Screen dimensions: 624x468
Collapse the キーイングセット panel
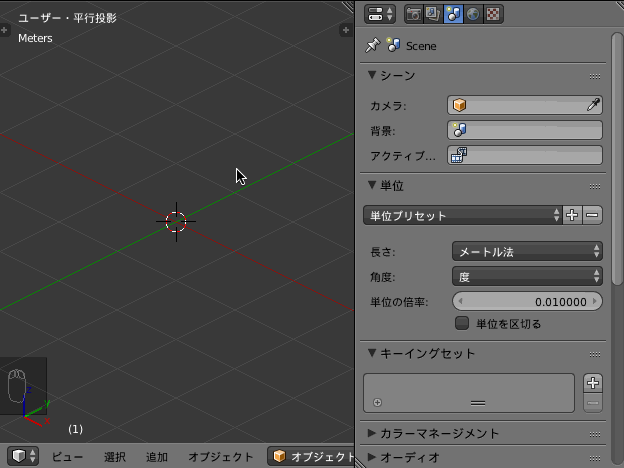click(x=372, y=353)
